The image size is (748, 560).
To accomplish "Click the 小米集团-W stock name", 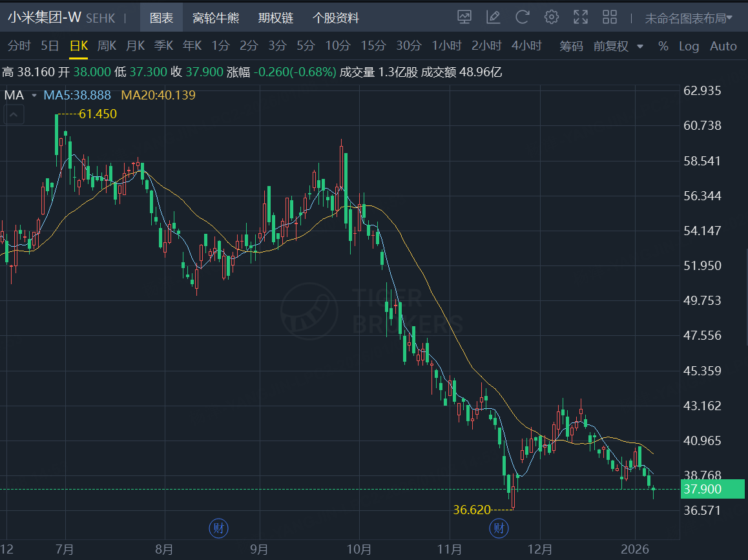I will tap(45, 17).
